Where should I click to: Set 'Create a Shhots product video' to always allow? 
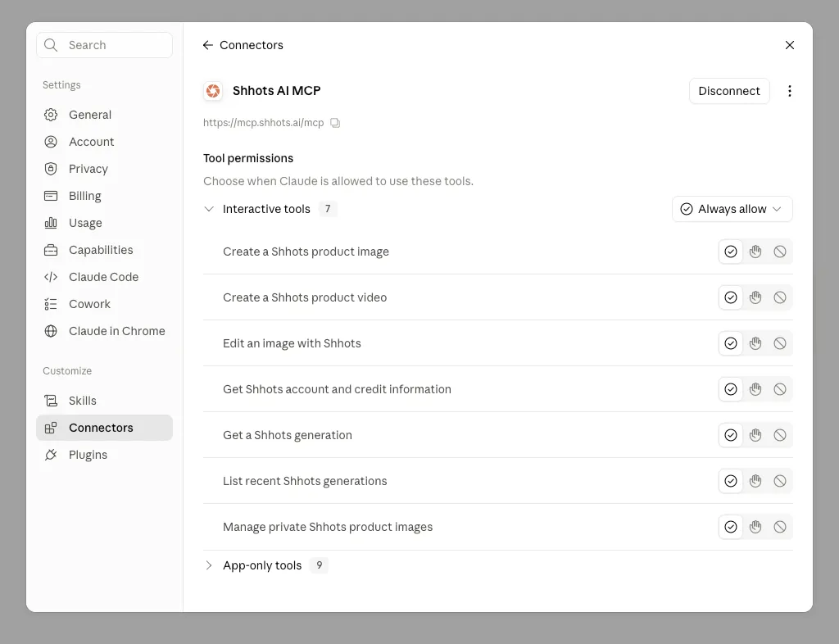coord(730,297)
